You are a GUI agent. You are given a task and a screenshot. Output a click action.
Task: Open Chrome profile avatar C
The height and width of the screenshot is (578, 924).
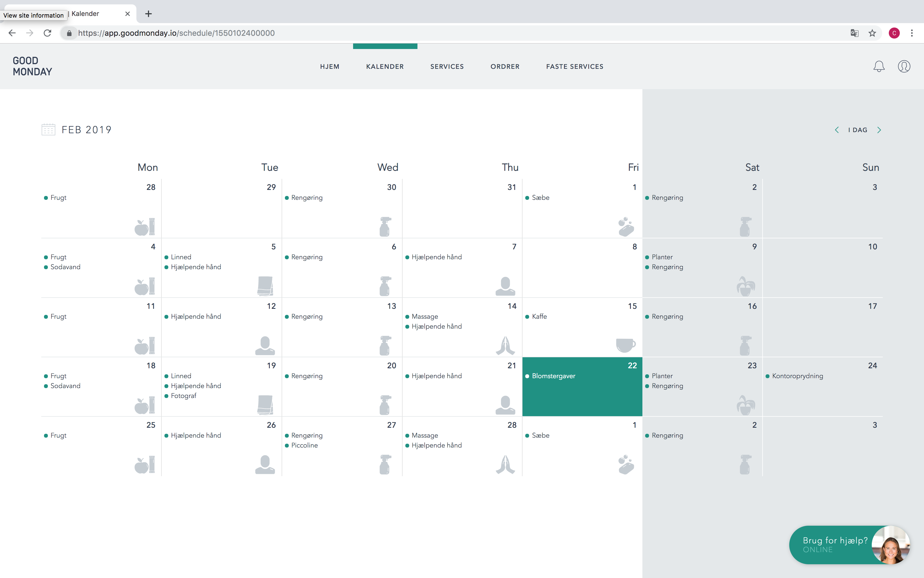pos(894,33)
